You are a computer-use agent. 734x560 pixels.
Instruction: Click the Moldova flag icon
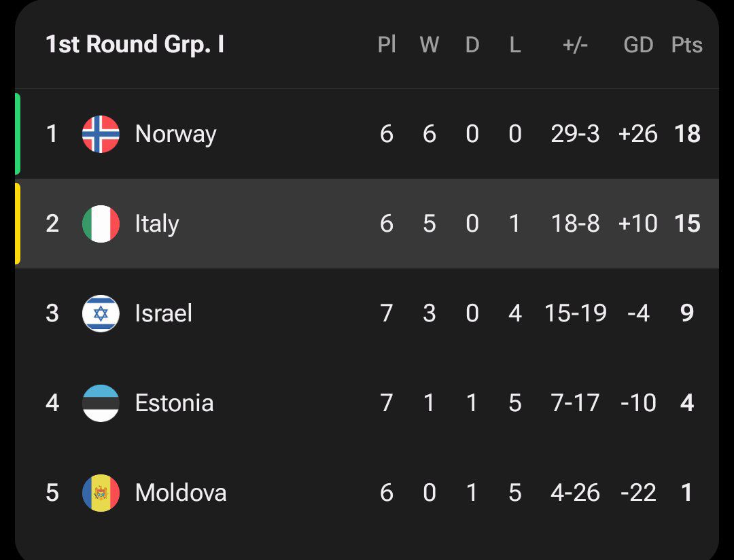tap(101, 493)
